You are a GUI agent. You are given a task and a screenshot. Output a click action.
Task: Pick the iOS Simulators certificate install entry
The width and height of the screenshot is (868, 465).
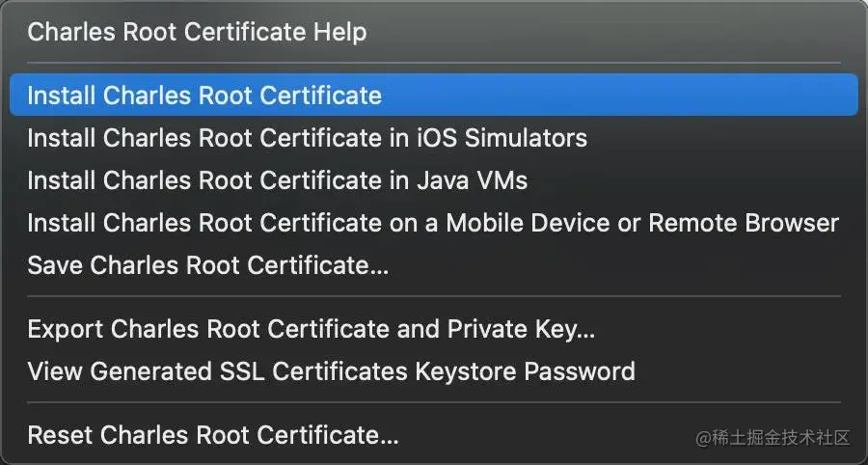433,138
